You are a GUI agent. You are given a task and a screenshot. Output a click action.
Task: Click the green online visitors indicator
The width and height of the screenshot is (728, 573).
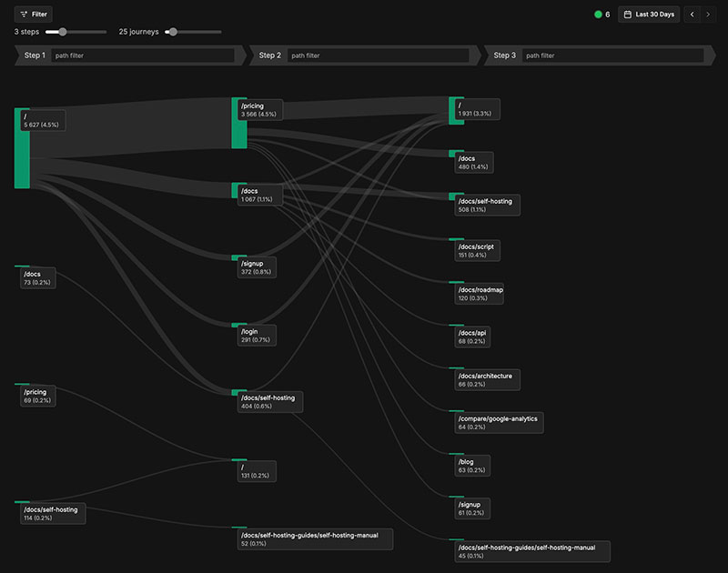pos(598,15)
